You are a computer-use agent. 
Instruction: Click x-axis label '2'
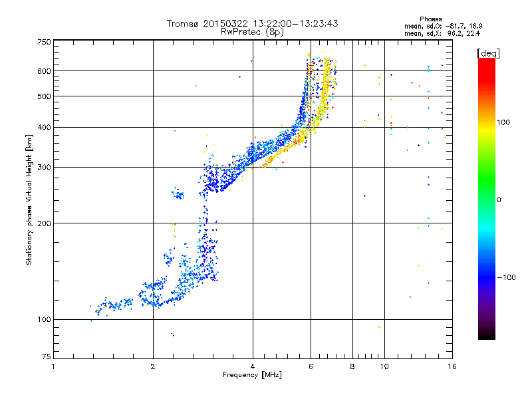pyautogui.click(x=153, y=366)
